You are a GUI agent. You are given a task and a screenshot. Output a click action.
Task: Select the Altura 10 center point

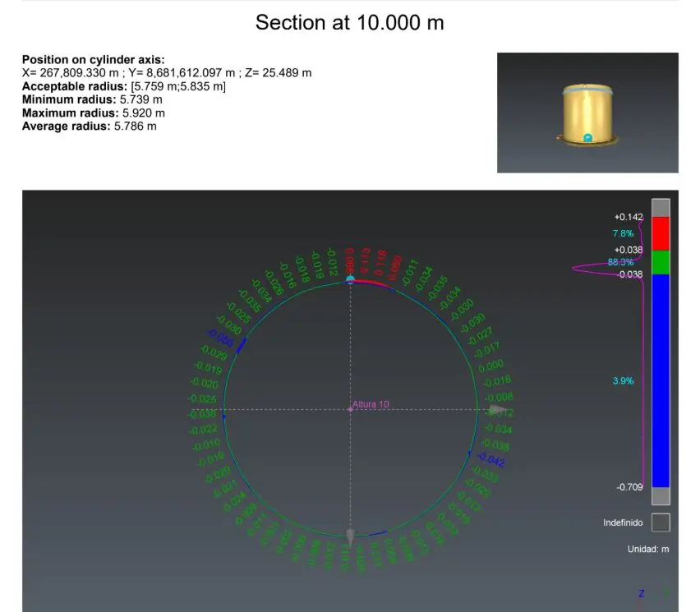point(351,409)
